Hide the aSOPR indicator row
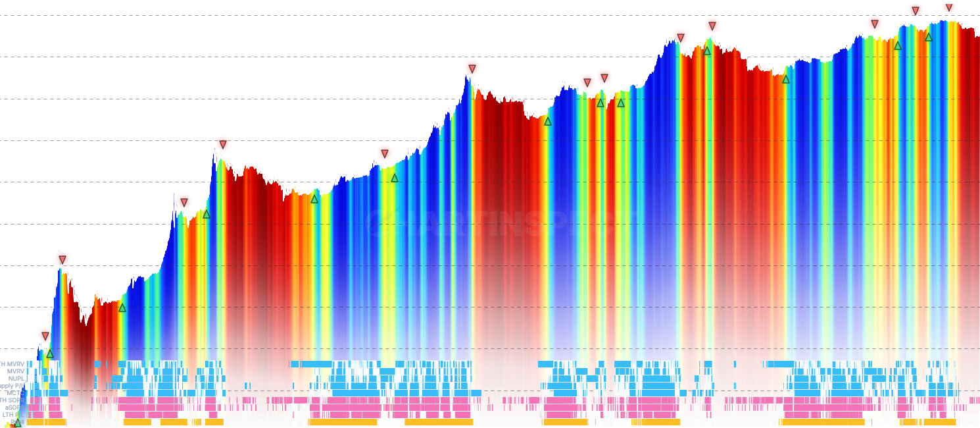980x428 pixels. click(16, 408)
